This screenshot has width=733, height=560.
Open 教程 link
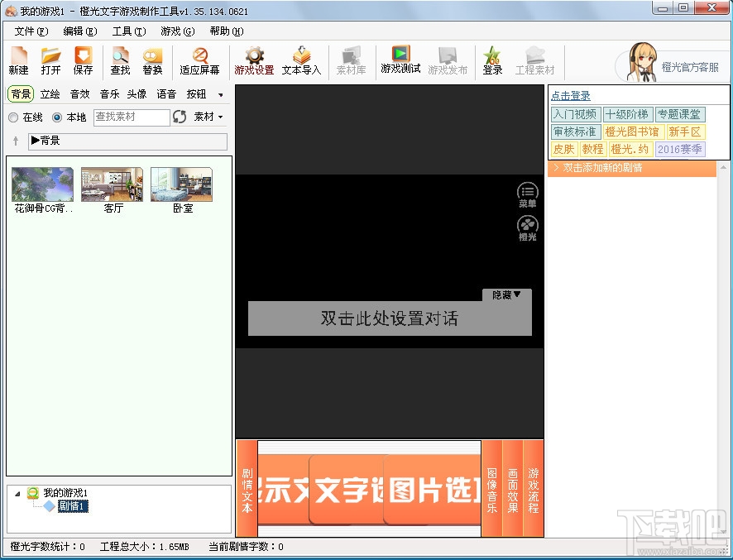coord(592,149)
